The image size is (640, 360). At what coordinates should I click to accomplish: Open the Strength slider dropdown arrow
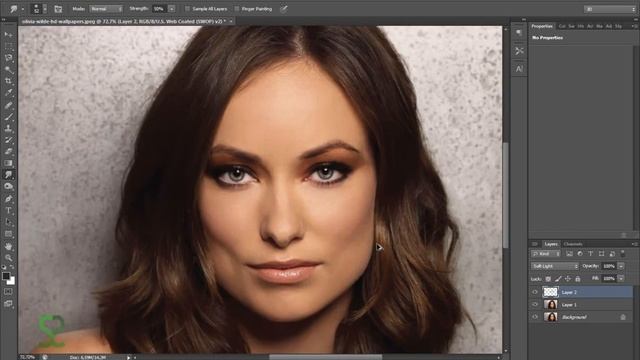coord(172,9)
